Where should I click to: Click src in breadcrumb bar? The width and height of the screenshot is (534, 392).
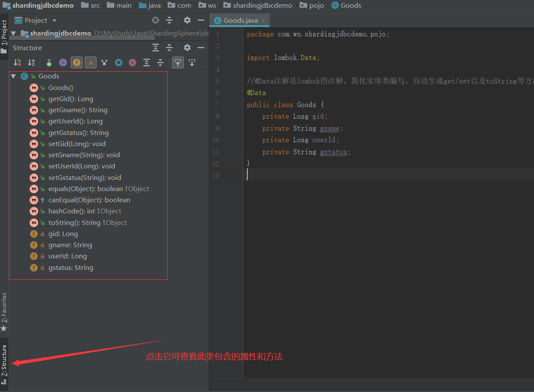[x=90, y=6]
